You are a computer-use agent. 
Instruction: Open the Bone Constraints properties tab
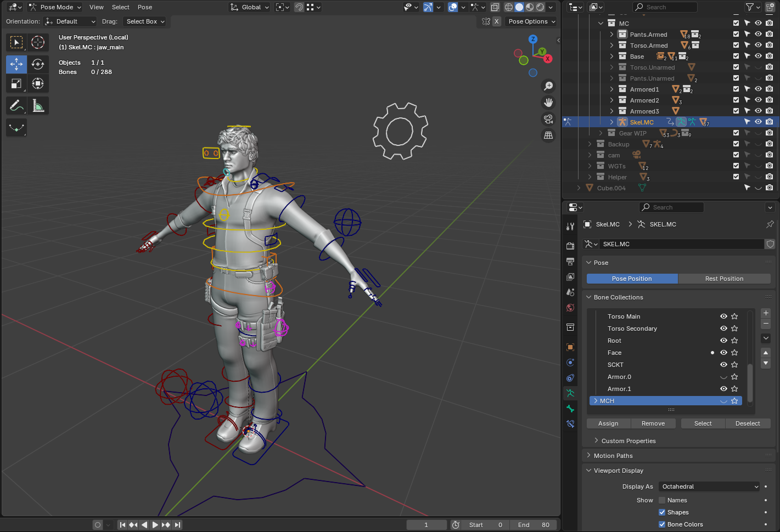pyautogui.click(x=570, y=424)
